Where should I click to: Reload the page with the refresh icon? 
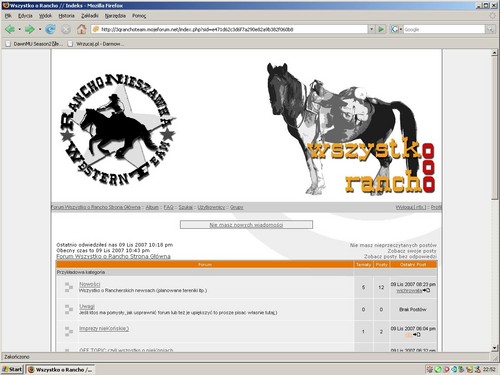pyautogui.click(x=50, y=29)
